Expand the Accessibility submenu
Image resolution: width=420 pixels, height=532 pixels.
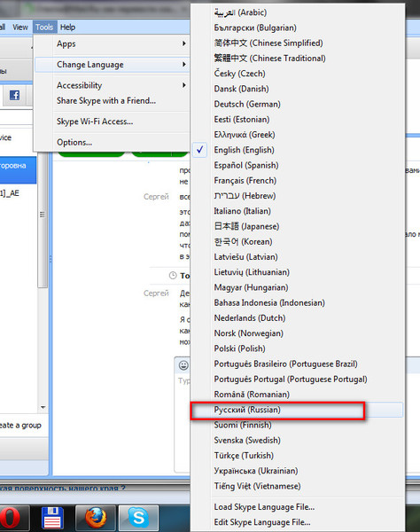click(112, 85)
